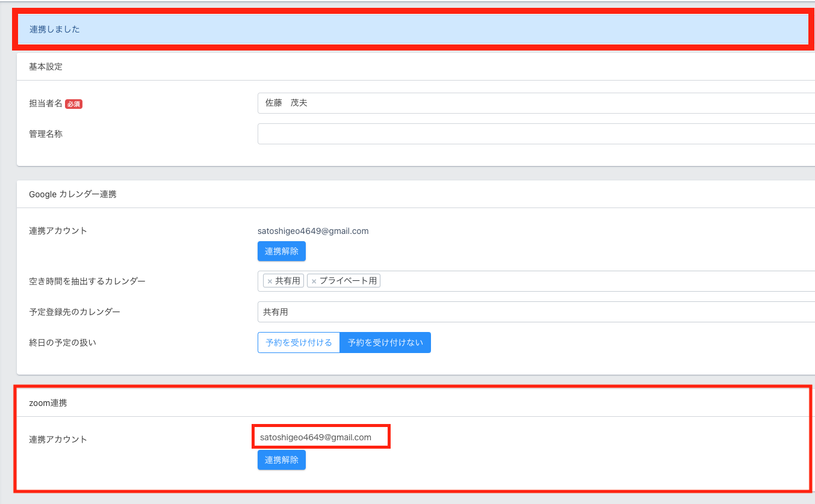Open the 予定登録先のカレンダー dropdown

536,312
